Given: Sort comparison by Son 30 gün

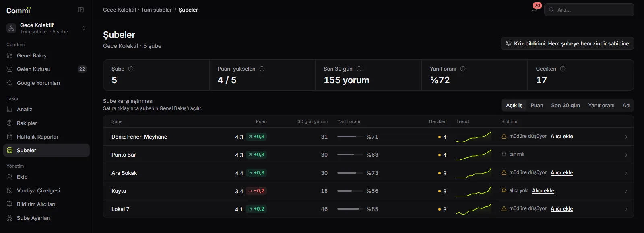Looking at the screenshot, I should coord(566,105).
